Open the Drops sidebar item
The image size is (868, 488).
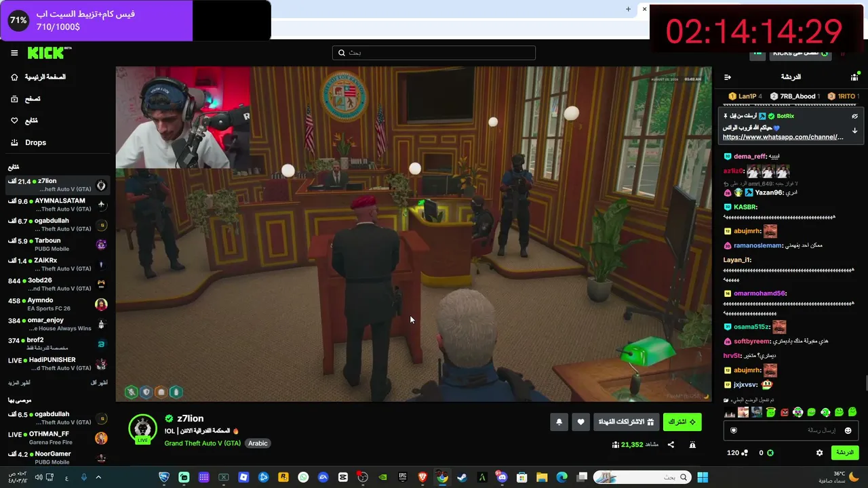pyautogui.click(x=30, y=142)
